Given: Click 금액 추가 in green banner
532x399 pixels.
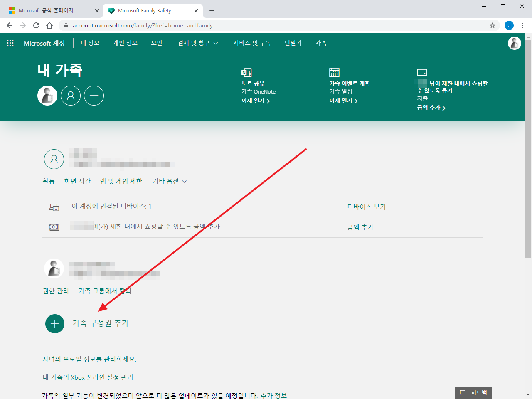Looking at the screenshot, I should pos(431,108).
